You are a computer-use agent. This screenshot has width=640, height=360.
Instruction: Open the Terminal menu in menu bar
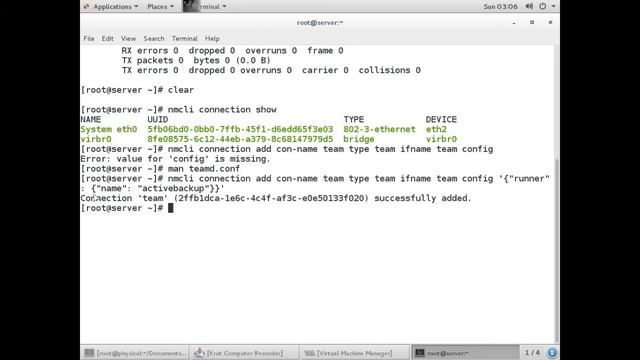click(184, 38)
